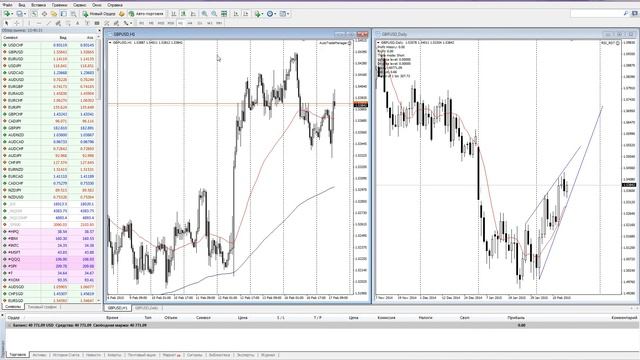Switch timeframe to D1
This screenshot has width=640, height=360.
click(200, 23)
